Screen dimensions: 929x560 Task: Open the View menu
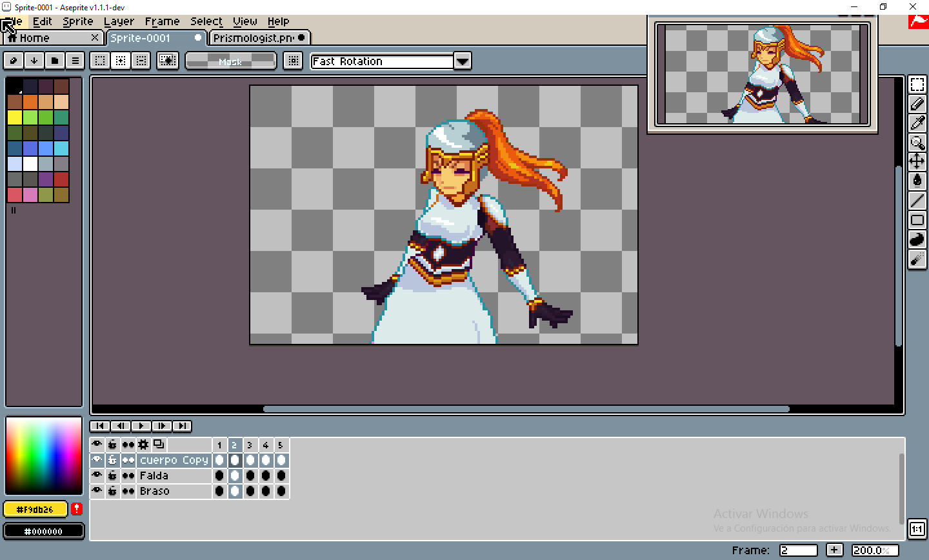coord(245,21)
